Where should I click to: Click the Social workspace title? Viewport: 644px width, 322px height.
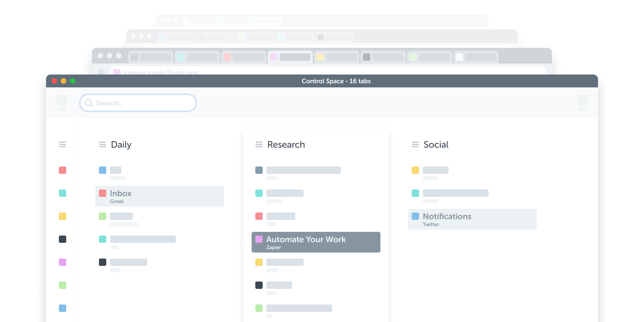click(x=436, y=144)
